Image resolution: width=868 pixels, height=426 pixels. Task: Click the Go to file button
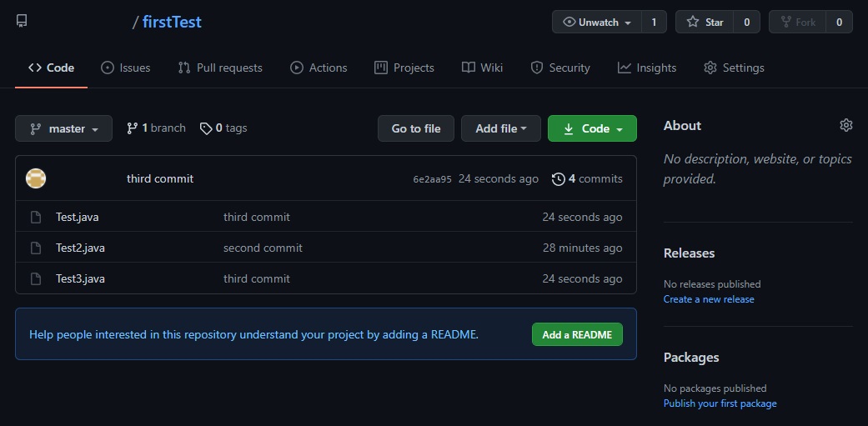[416, 128]
